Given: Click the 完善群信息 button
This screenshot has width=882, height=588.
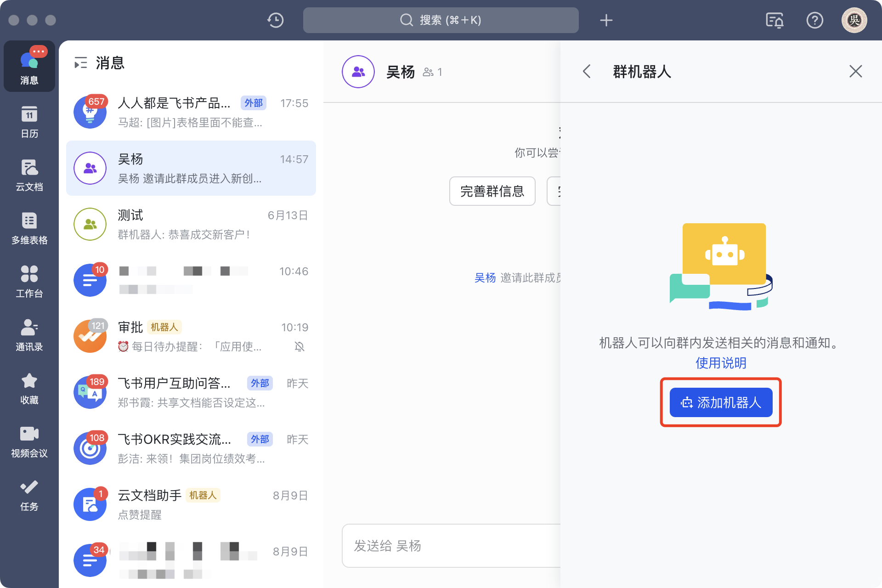Looking at the screenshot, I should 492,191.
